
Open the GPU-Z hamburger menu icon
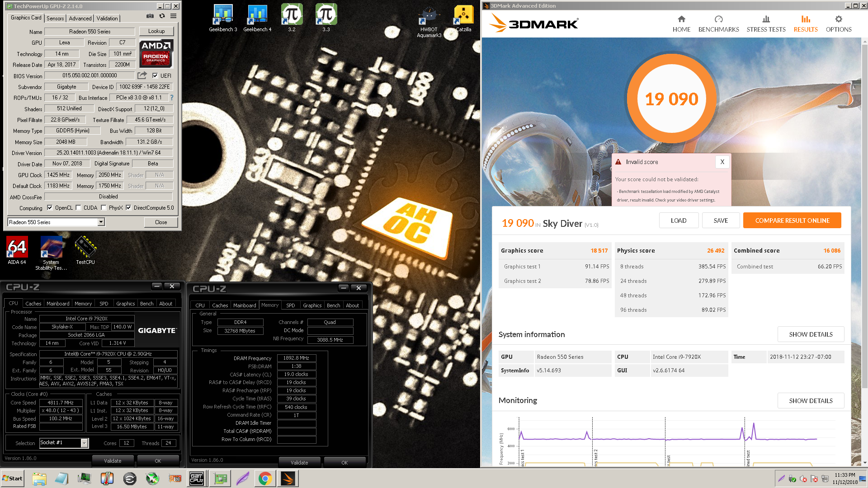[x=173, y=16]
